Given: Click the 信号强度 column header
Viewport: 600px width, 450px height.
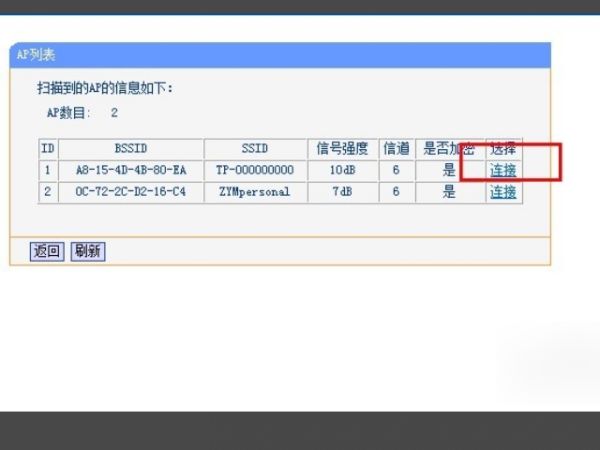Looking at the screenshot, I should (343, 149).
